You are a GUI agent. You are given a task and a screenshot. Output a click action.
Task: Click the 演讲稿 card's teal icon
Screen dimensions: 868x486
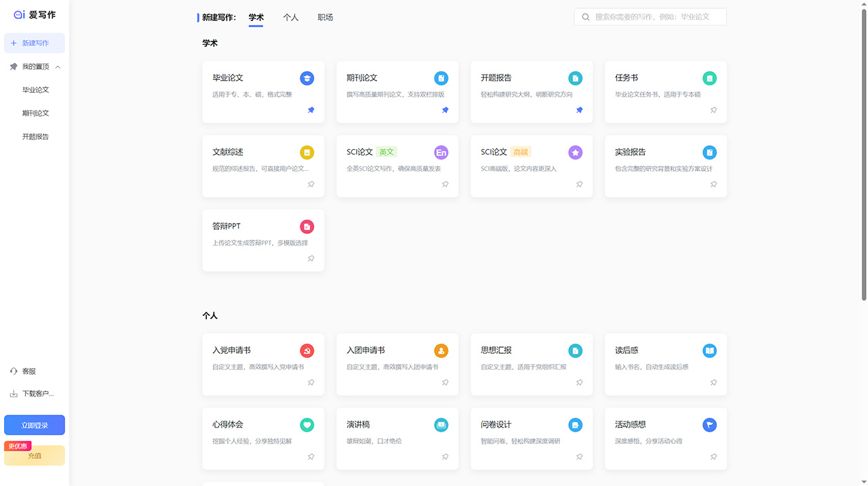[x=441, y=424]
